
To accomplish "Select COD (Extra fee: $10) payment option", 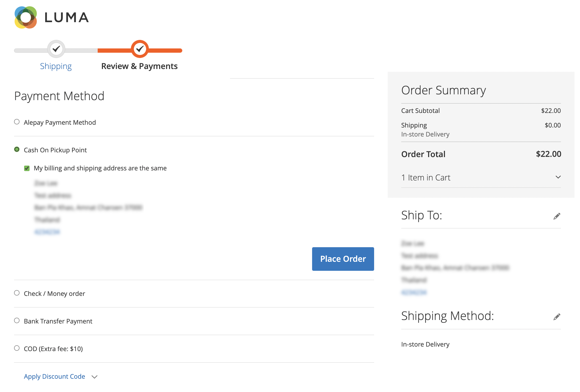I will [x=17, y=348].
